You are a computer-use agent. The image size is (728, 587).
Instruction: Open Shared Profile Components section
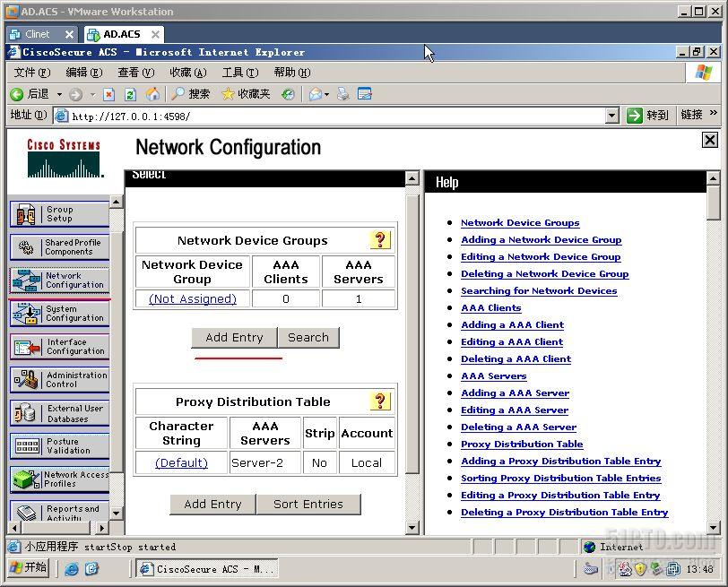tap(59, 246)
